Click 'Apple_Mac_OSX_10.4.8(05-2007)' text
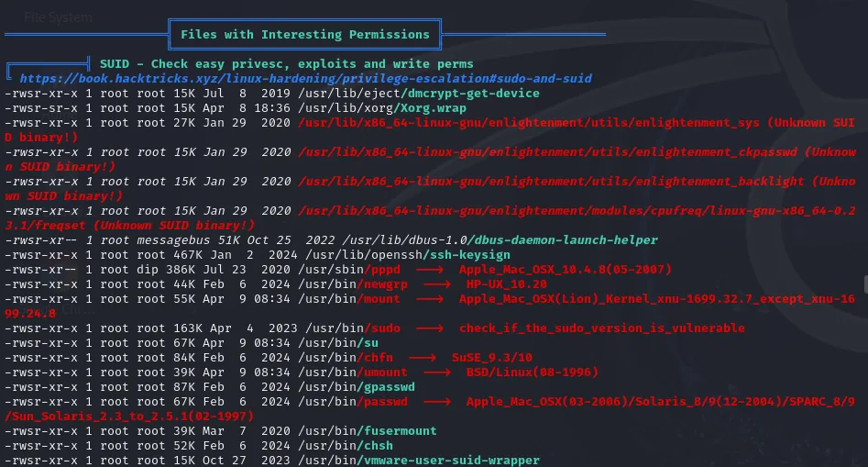868x467 pixels. click(x=566, y=269)
